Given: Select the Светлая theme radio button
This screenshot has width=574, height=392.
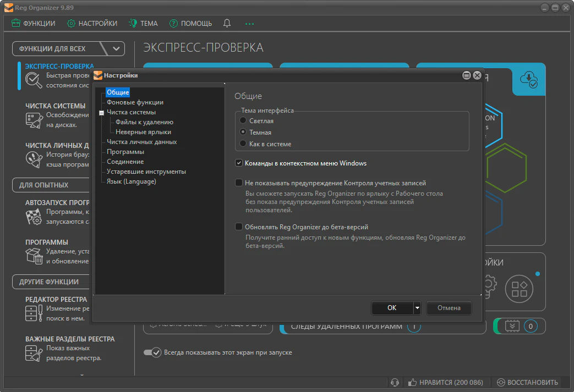Looking at the screenshot, I should tap(243, 120).
